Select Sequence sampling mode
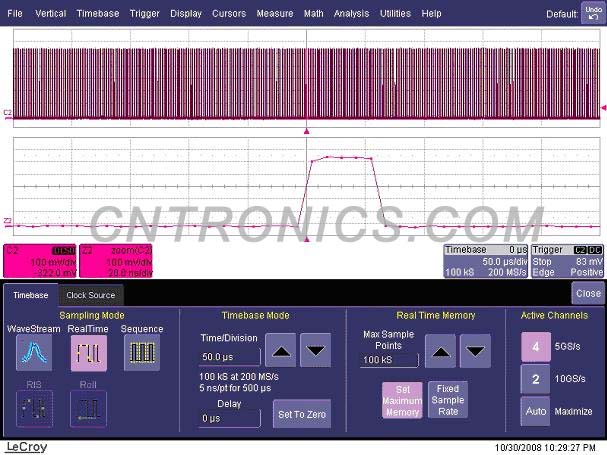Image resolution: width=607 pixels, height=455 pixels. click(142, 353)
